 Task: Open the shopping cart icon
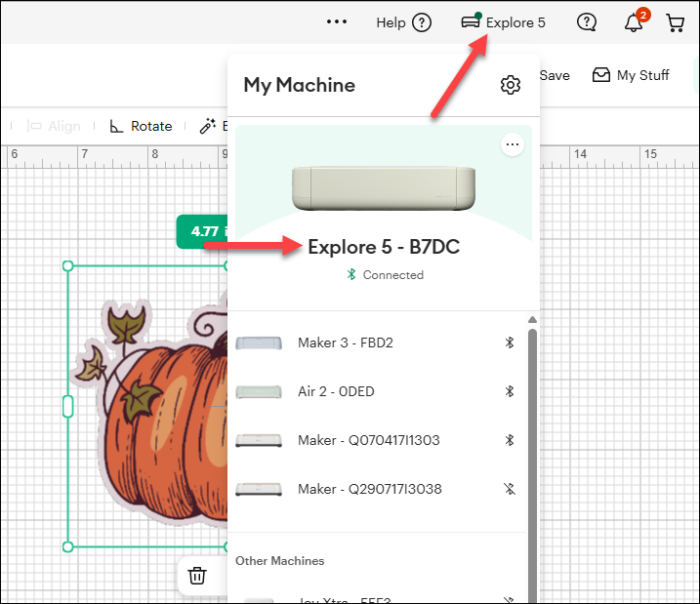tap(675, 22)
